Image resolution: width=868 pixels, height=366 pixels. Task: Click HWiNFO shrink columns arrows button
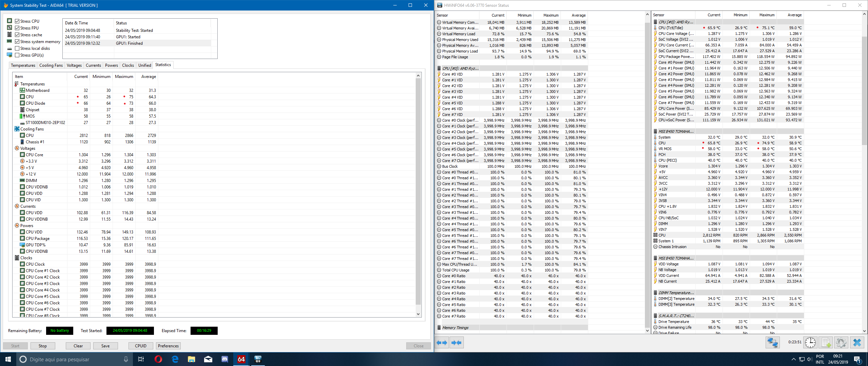(x=456, y=343)
